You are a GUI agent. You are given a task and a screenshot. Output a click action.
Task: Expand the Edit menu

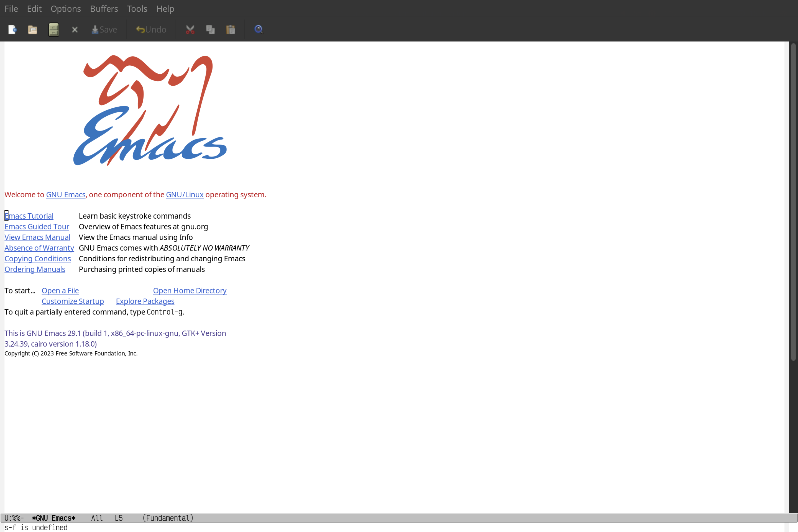[34, 8]
